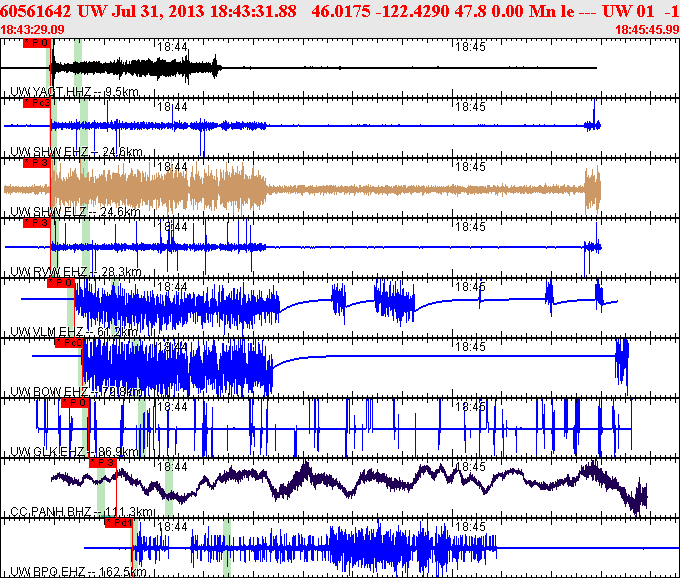
Task: Click the P 3 pick flag on SHW ELZ
Action: pos(35,162)
